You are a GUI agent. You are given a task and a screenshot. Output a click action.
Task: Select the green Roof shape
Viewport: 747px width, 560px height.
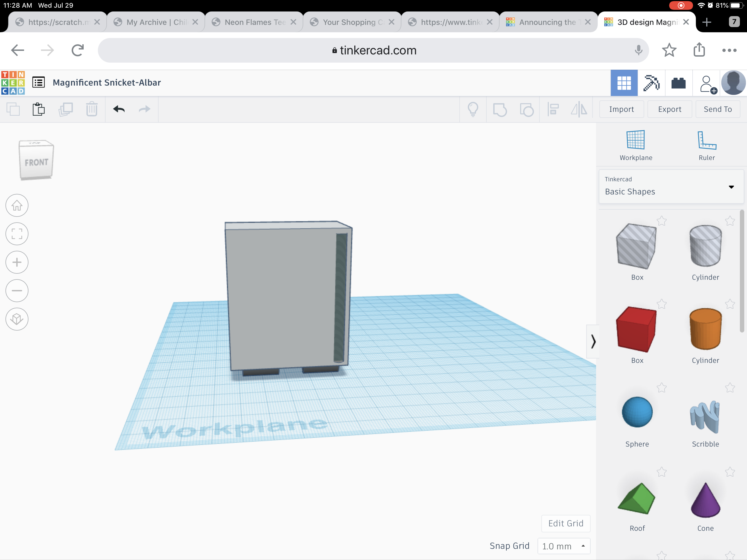pos(637,499)
